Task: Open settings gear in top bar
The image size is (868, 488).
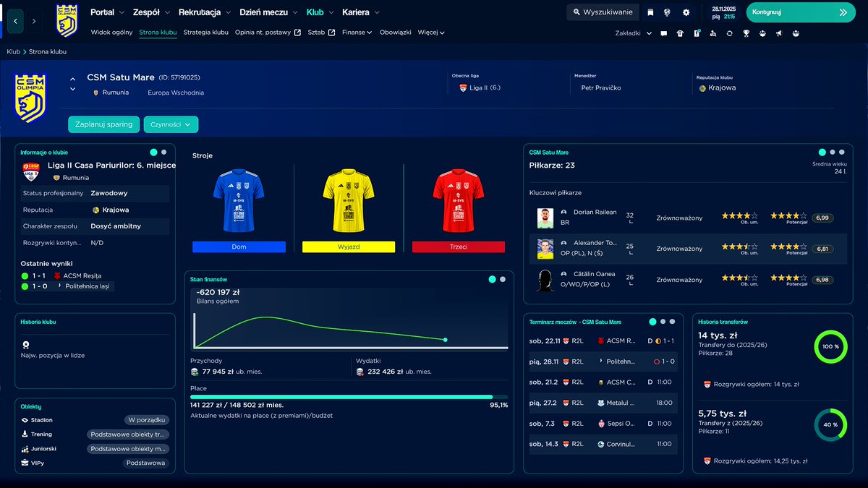Action: pyautogui.click(x=686, y=12)
